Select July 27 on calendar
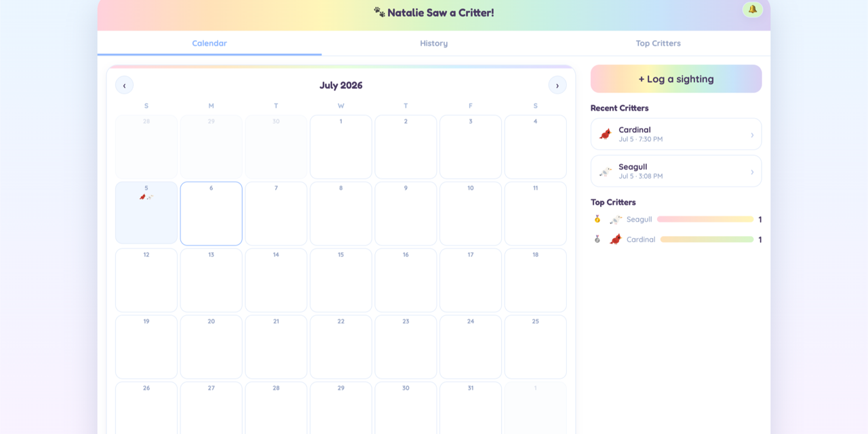 click(211, 407)
